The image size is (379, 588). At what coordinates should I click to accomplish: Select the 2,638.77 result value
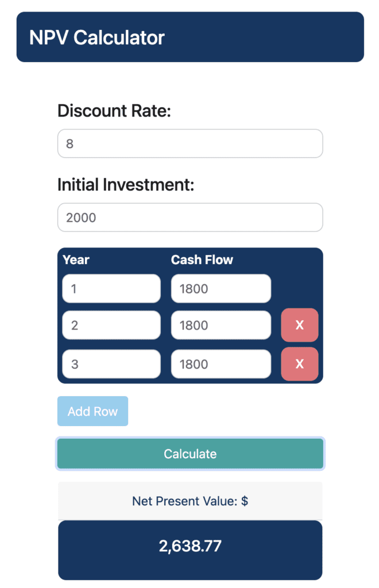[x=190, y=546]
